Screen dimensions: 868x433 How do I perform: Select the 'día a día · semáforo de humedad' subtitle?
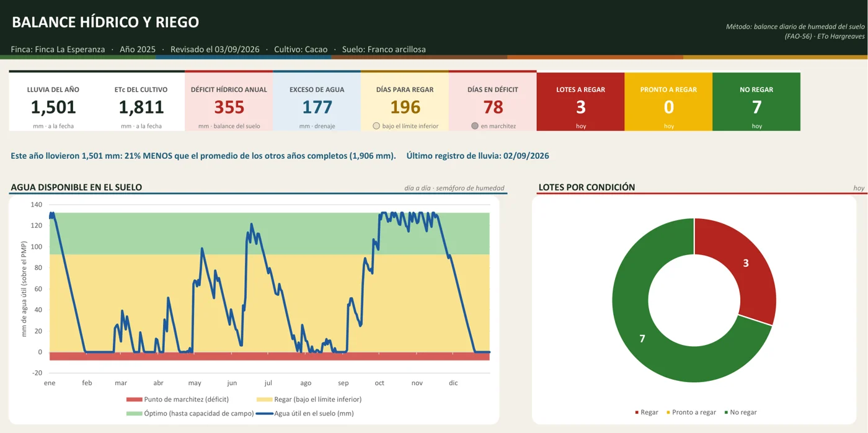coord(454,188)
